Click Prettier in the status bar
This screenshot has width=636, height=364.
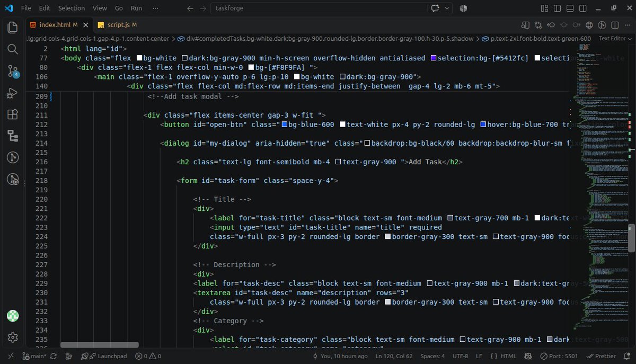(602, 356)
